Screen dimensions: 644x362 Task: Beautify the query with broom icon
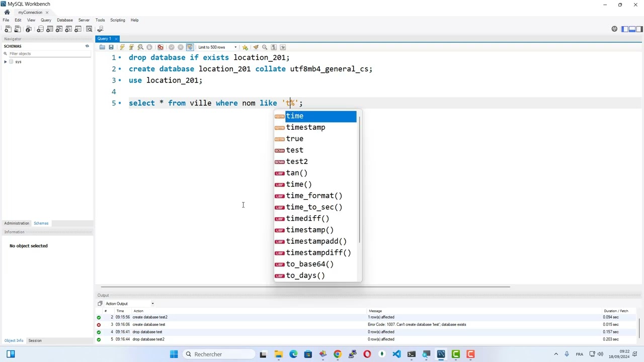coord(256,47)
